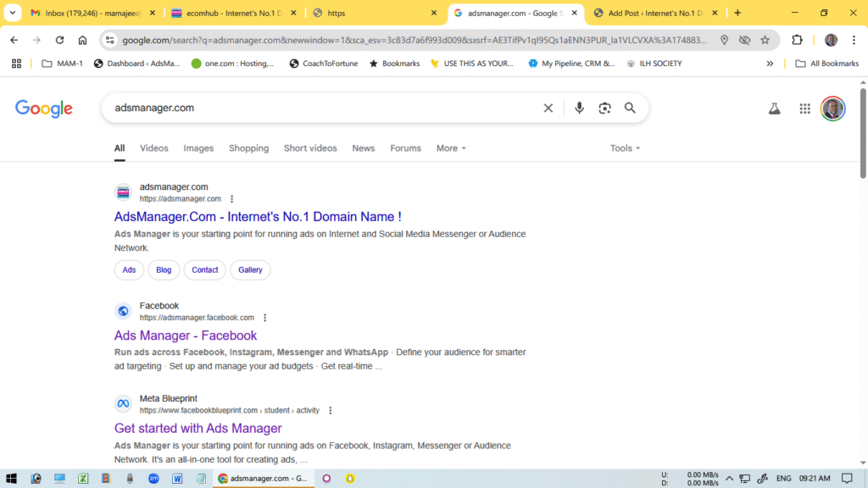Show hidden system tray icons
This screenshot has width=868, height=488.
point(729,479)
